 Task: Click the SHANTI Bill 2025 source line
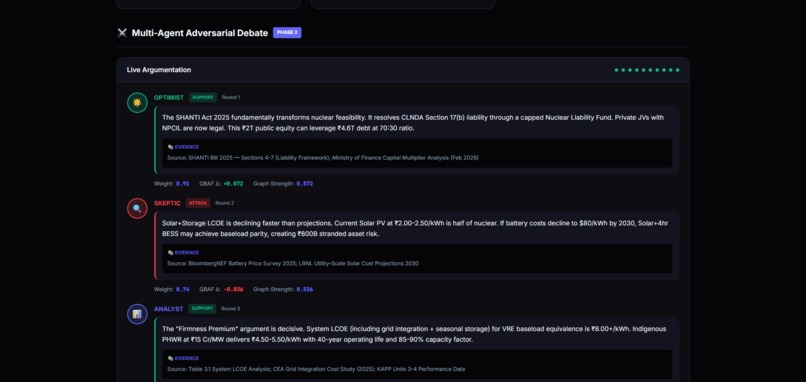click(323, 158)
